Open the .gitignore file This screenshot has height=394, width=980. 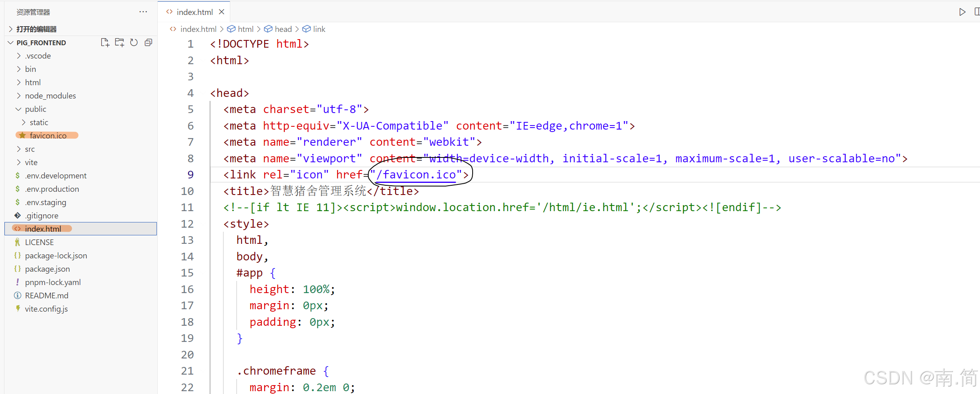(81, 216)
